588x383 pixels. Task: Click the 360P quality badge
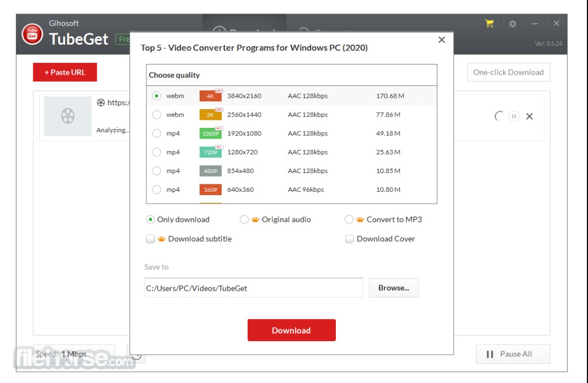pos(210,190)
